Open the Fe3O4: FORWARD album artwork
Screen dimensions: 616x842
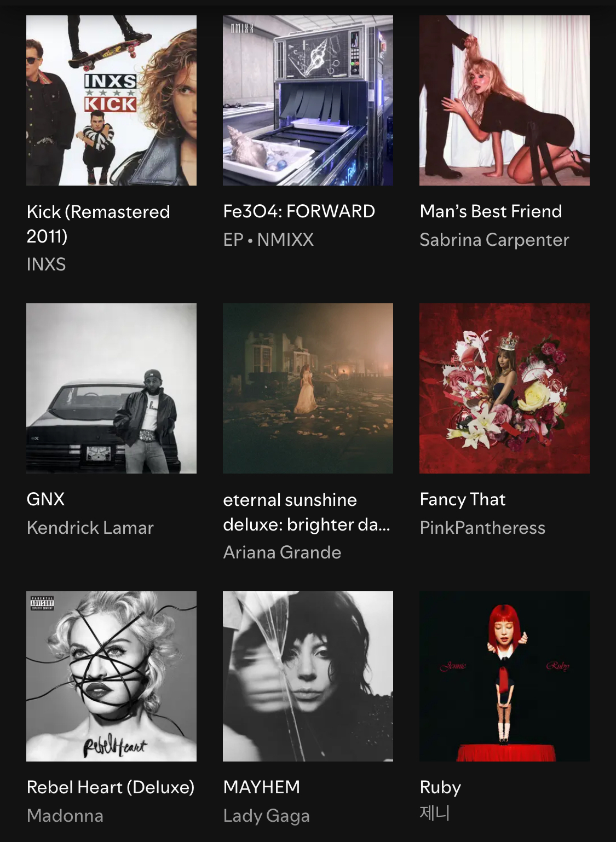308,100
